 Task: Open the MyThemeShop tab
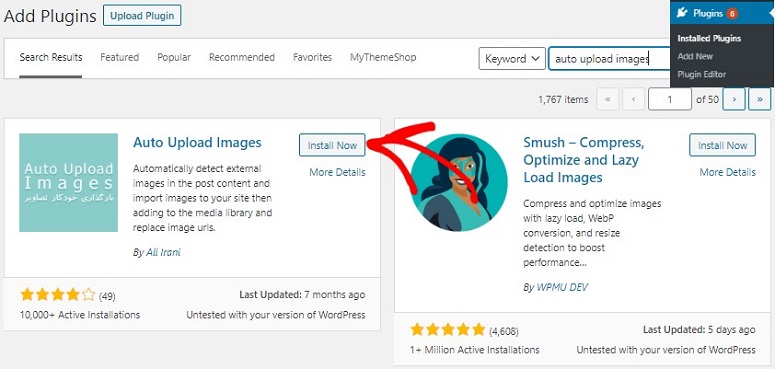(x=383, y=57)
